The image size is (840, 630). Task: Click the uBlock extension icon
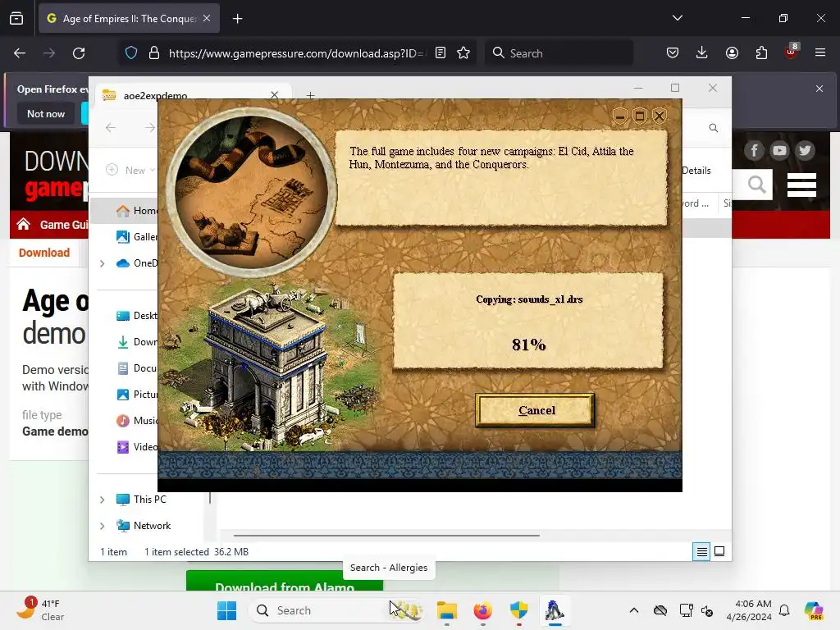tap(792, 52)
